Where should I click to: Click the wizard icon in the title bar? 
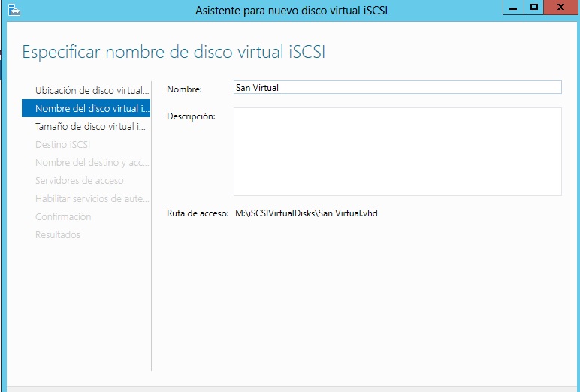coord(14,10)
